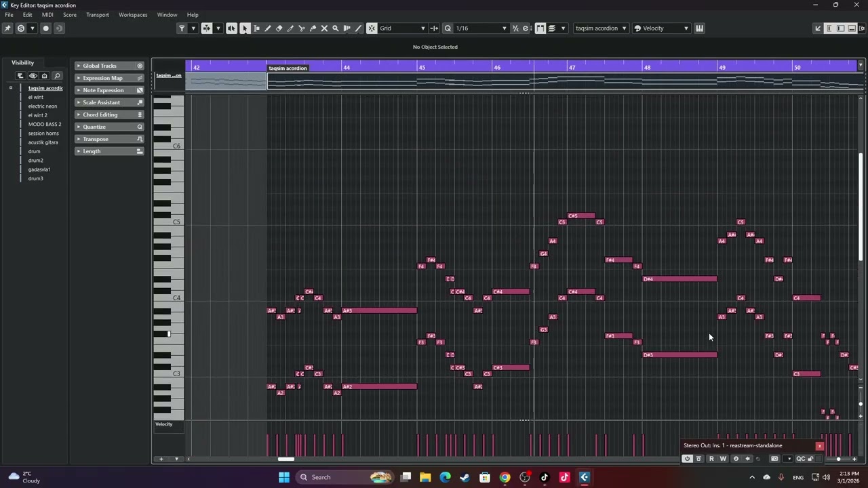Click the Transpose section step icon

140,139
